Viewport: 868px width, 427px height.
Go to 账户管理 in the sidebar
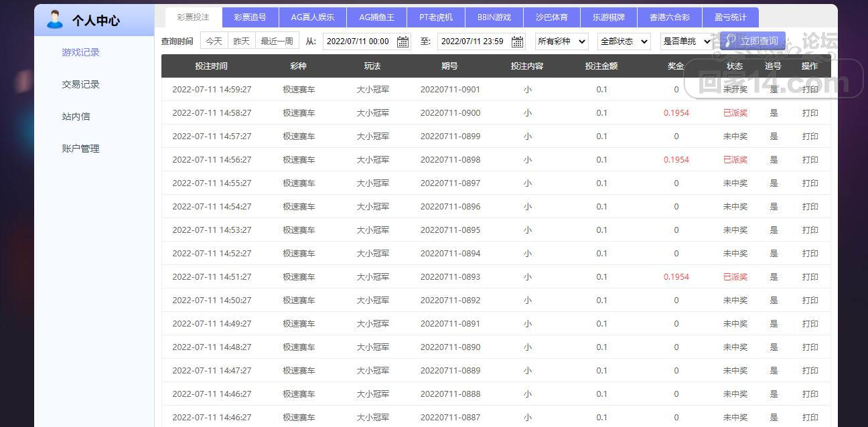[x=80, y=149]
